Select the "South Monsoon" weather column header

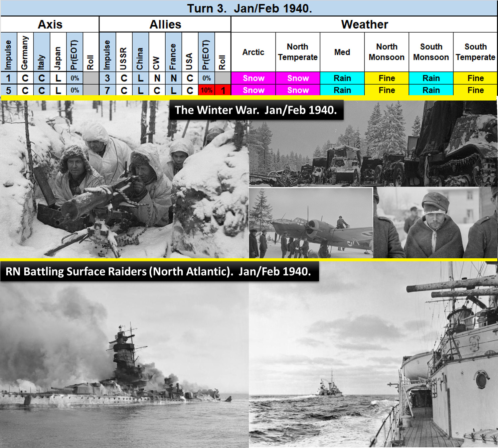click(431, 52)
